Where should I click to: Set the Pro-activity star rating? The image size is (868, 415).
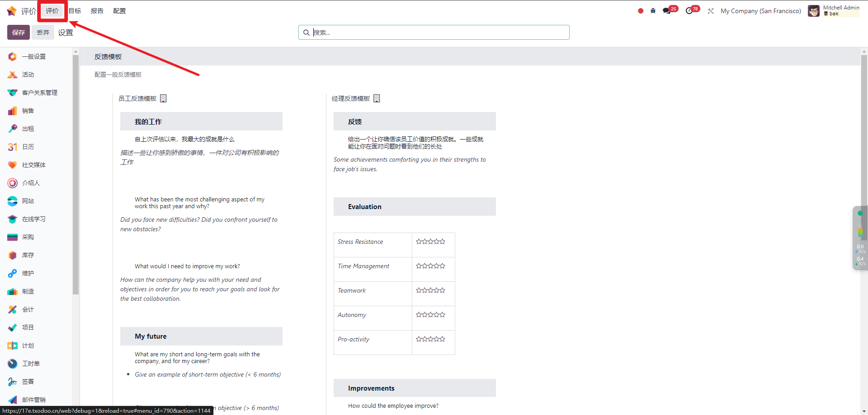tap(430, 339)
